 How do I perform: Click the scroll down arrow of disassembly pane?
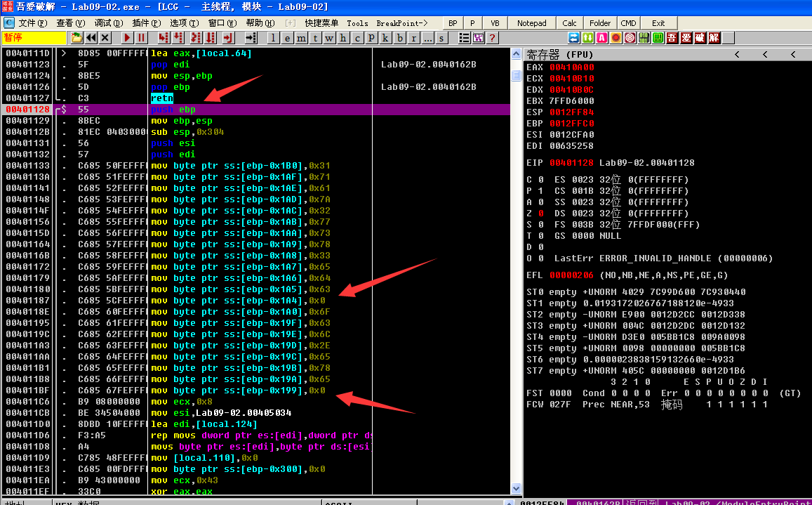point(516,488)
